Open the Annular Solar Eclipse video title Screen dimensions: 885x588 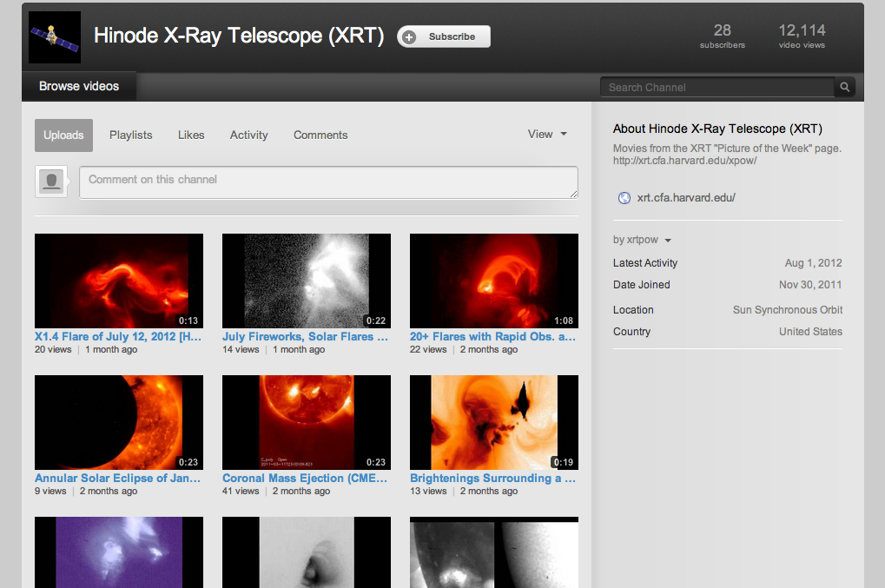[117, 478]
